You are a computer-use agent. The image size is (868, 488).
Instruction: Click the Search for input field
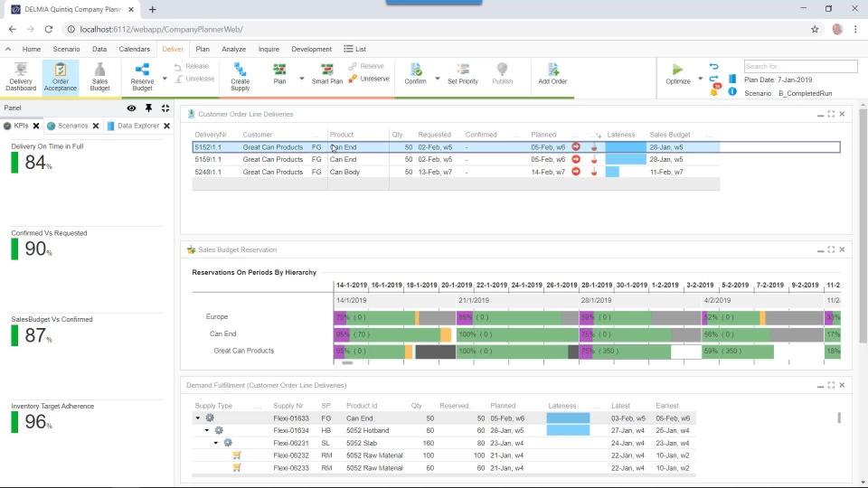pyautogui.click(x=800, y=66)
